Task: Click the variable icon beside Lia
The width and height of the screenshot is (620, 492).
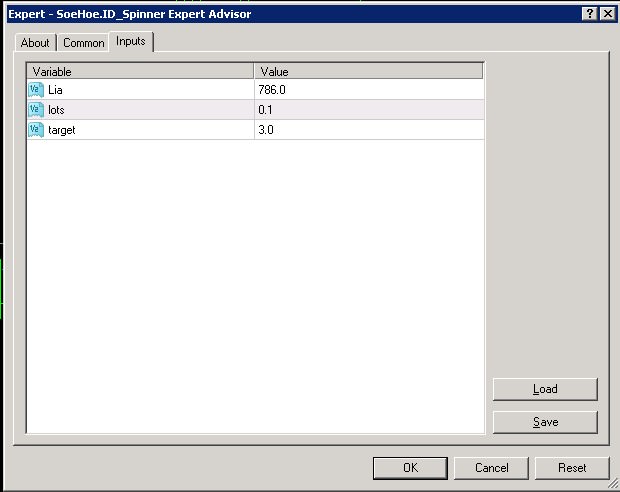Action: click(36, 90)
